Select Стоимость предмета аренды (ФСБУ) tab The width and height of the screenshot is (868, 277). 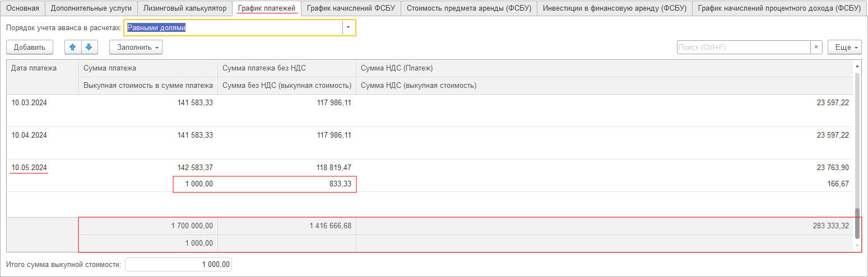pyautogui.click(x=469, y=8)
